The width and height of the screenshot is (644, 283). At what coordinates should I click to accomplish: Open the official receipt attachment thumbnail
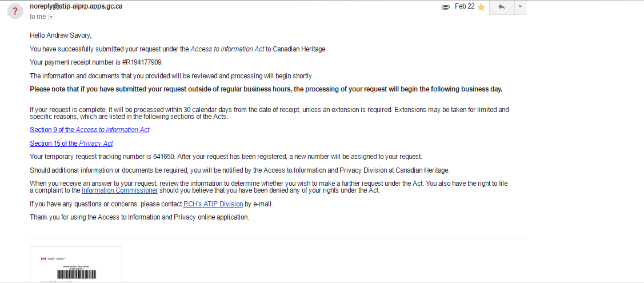(76, 264)
